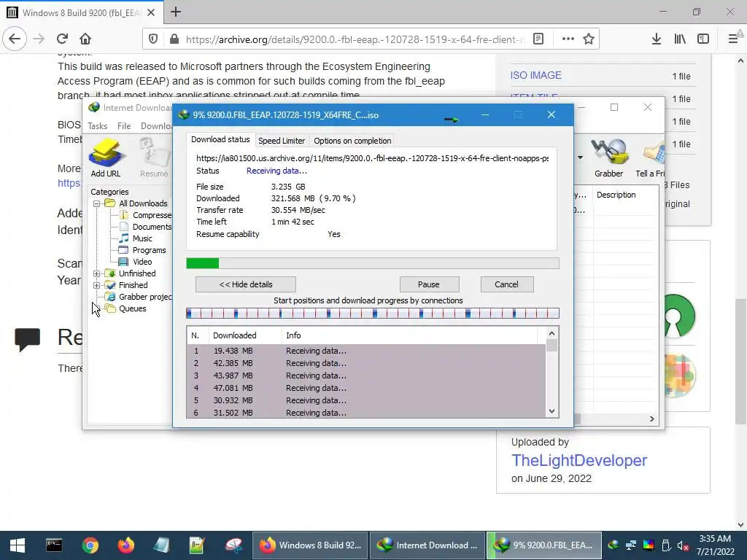Select Grabber projects in tree
747x560 pixels.
coord(145,297)
